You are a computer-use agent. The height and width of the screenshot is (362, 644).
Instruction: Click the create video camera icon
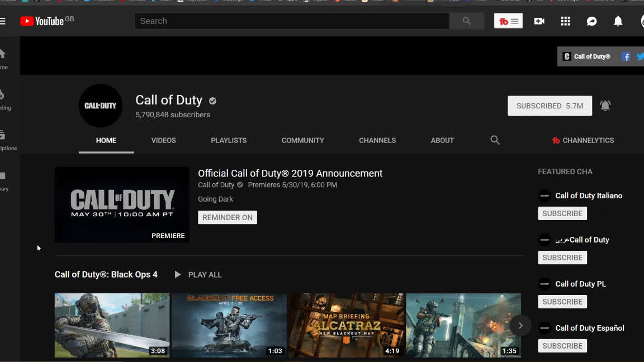tap(539, 21)
